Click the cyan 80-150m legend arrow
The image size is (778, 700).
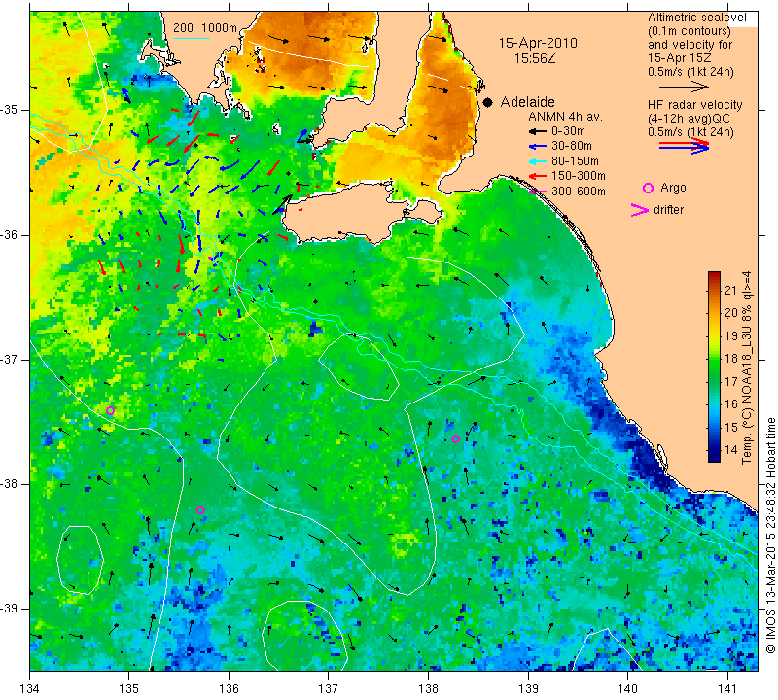coord(537,161)
